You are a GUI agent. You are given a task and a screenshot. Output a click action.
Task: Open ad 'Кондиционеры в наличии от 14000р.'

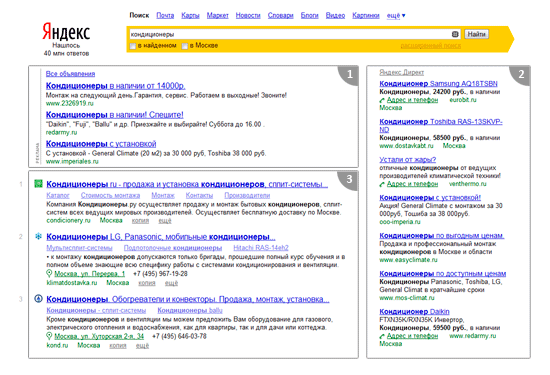tap(115, 86)
